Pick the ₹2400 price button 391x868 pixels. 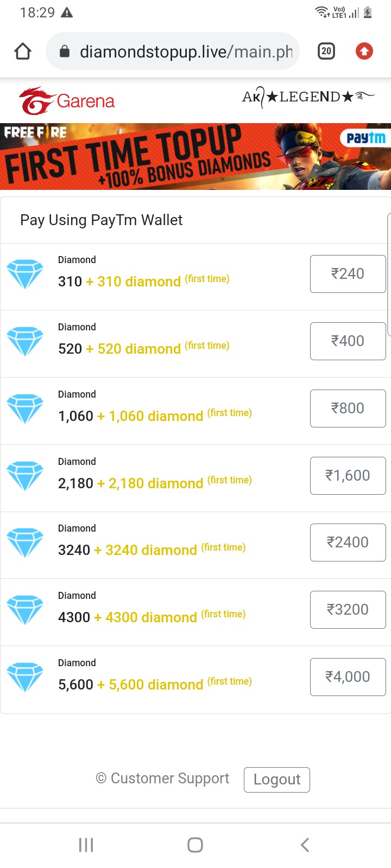point(348,542)
